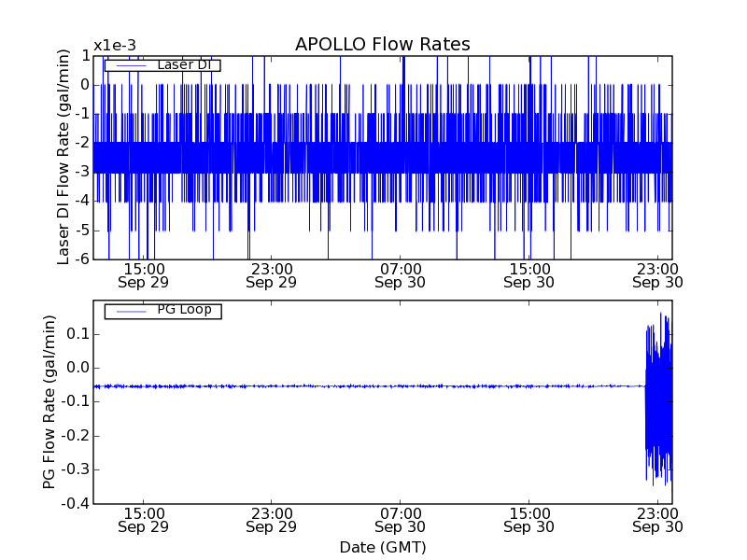This screenshot has width=747, height=560.
Task: Click the 'Laser DI Flow Rate (gal/min)' axis label
Action: [63, 157]
